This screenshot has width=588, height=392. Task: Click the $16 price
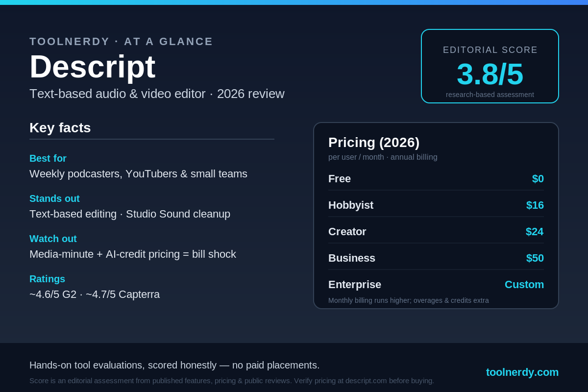[x=535, y=205]
